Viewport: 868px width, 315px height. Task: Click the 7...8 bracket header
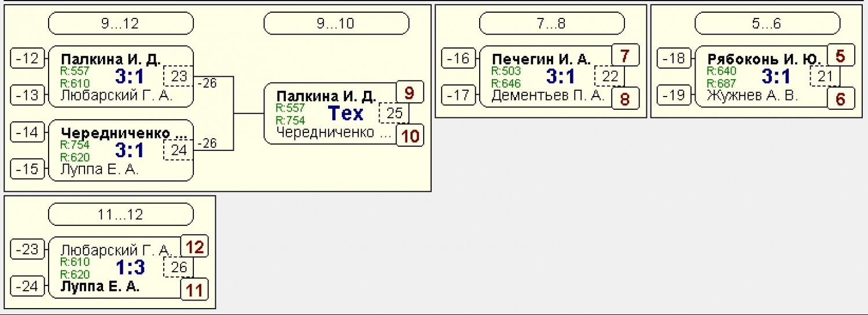pyautogui.click(x=552, y=23)
